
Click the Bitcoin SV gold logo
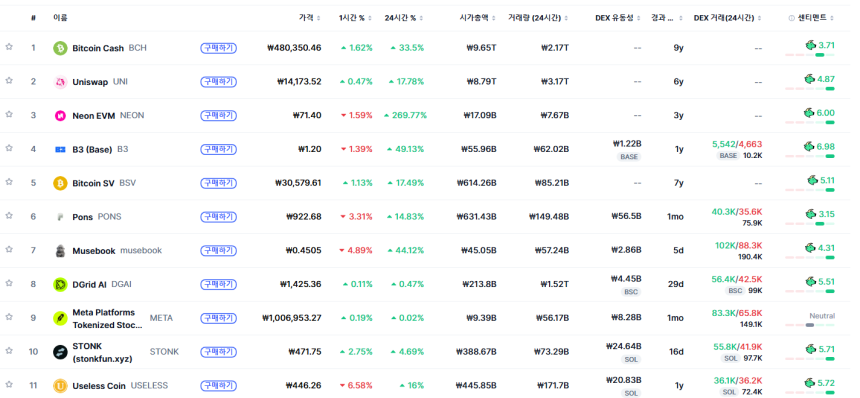click(60, 183)
